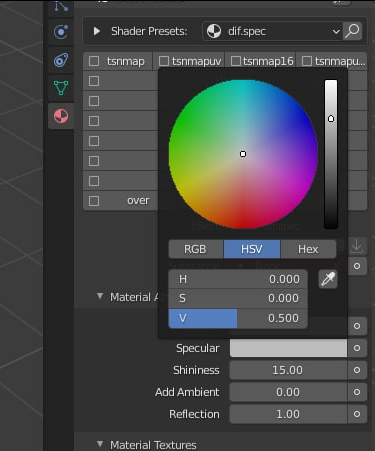Open the green Object Data mesh tab icon
The height and width of the screenshot is (451, 375).
[61, 88]
